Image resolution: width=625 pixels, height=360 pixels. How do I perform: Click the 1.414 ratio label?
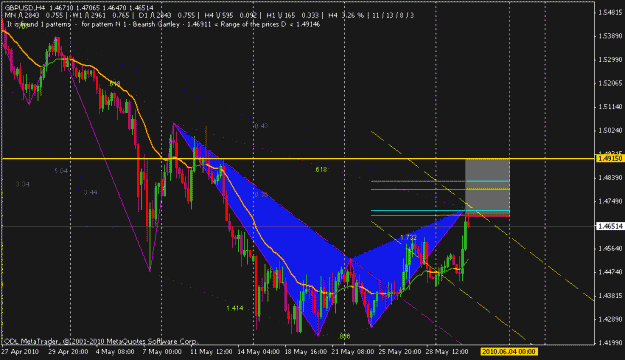point(235,308)
